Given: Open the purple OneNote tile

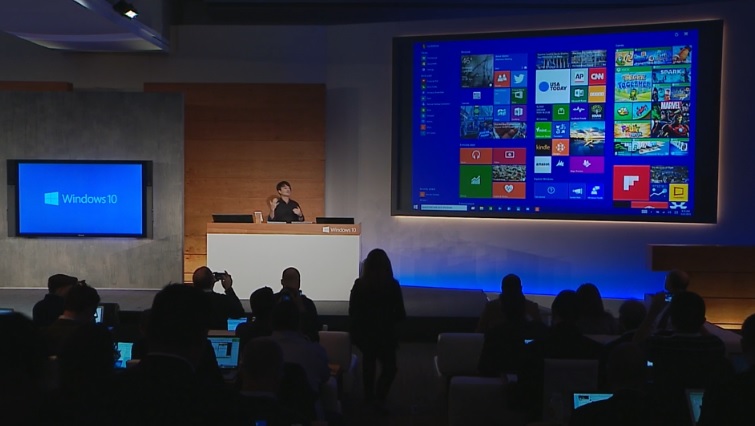Looking at the screenshot, I should pos(519,113).
